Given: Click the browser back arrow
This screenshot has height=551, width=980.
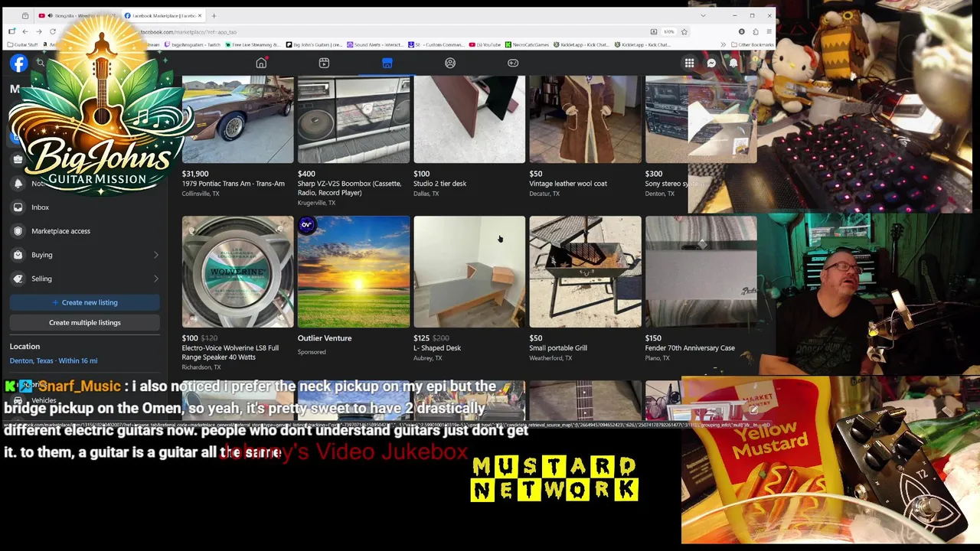Looking at the screenshot, I should 25,31.
